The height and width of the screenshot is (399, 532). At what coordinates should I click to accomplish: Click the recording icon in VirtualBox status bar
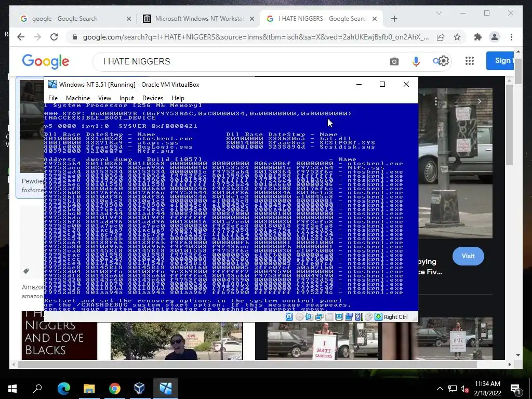click(349, 317)
